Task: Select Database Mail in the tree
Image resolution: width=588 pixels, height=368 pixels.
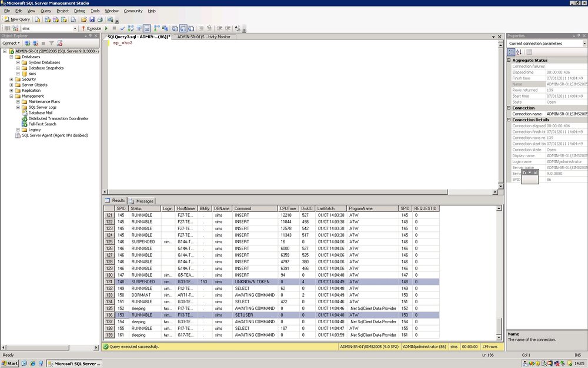Action: pyautogui.click(x=40, y=112)
